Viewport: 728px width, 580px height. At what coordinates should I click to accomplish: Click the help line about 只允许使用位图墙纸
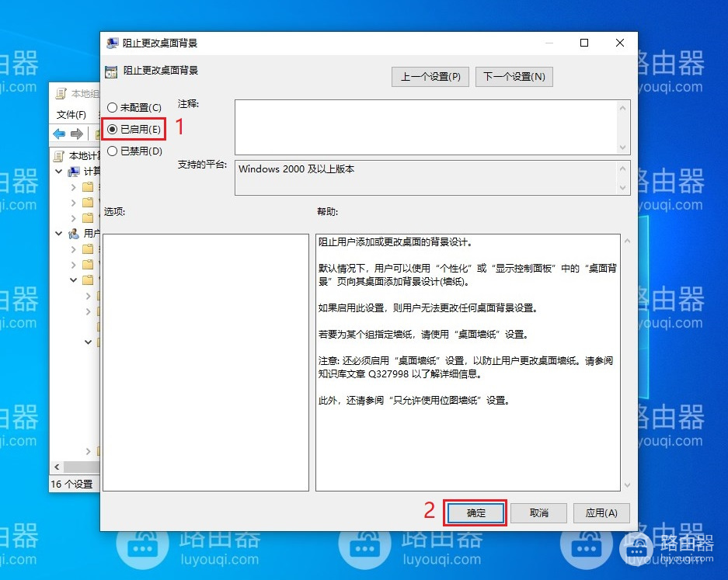tap(414, 401)
